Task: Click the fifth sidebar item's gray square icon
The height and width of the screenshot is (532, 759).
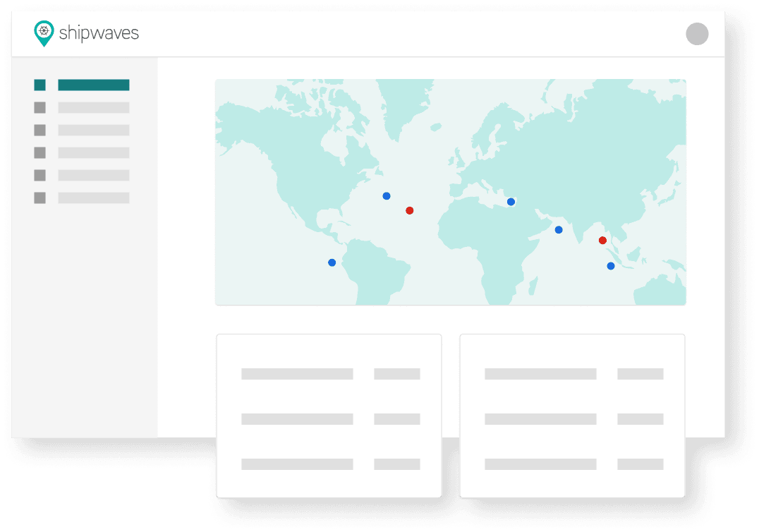Action: click(x=40, y=175)
